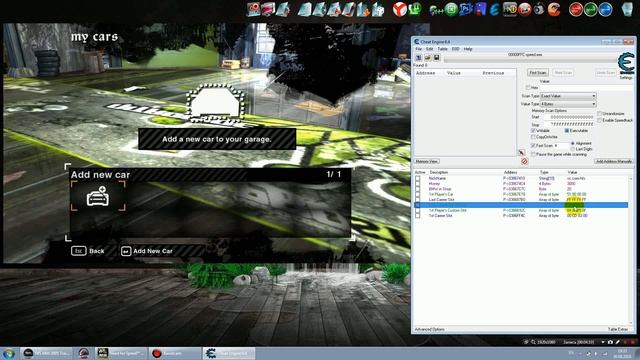
Task: Select the 1st Player's Custom Slot row
Action: click(521, 210)
